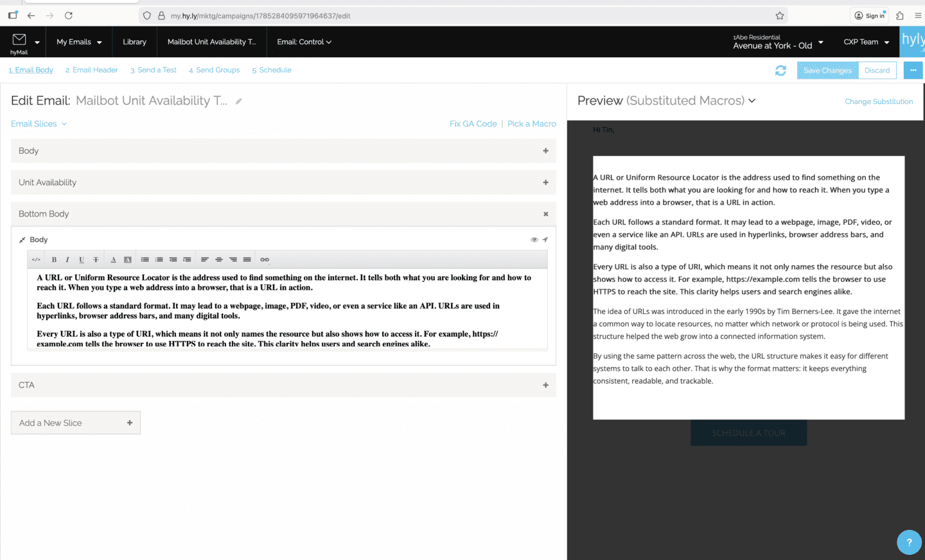925x560 pixels.
Task: Toggle Body slice visibility eye icon
Action: pyautogui.click(x=534, y=240)
